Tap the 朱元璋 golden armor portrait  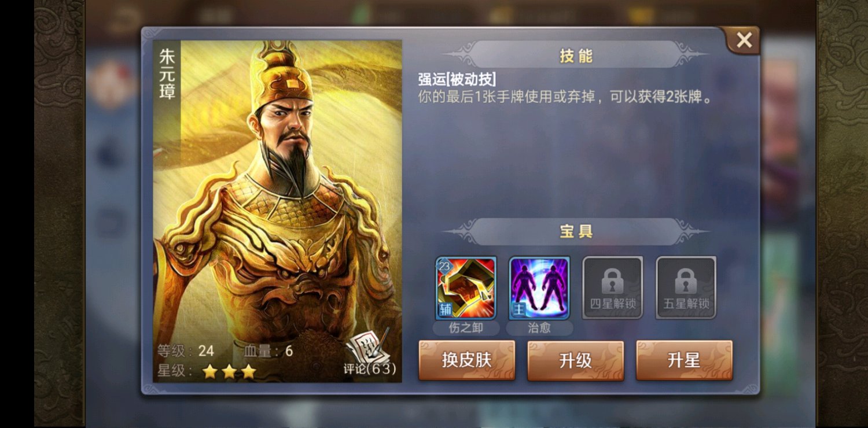click(278, 211)
